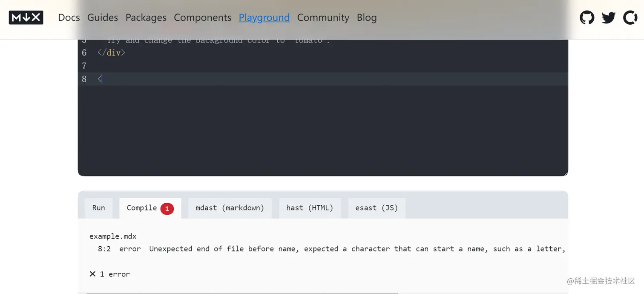Click the empty editor line 7
Viewport: 644px width, 294px height.
[x=323, y=66]
